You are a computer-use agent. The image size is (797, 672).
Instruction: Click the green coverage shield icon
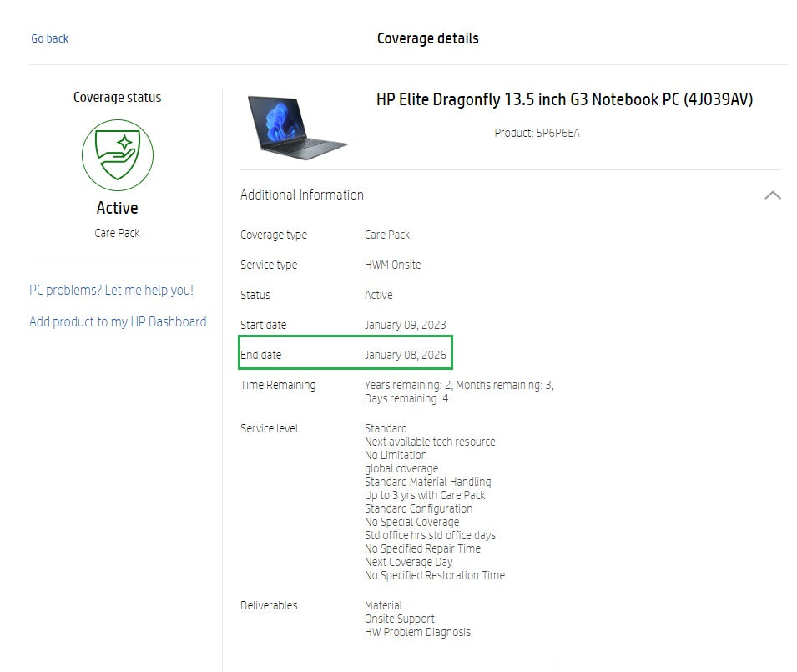[118, 155]
